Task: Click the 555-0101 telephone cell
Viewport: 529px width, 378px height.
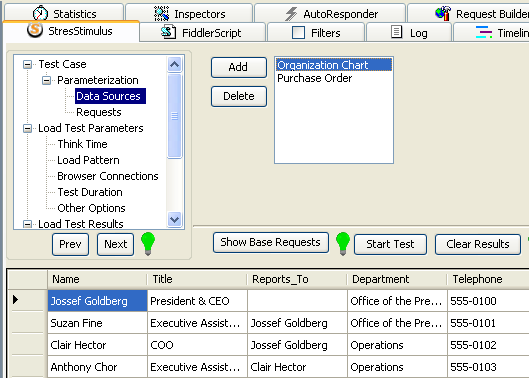Action: pyautogui.click(x=489, y=323)
